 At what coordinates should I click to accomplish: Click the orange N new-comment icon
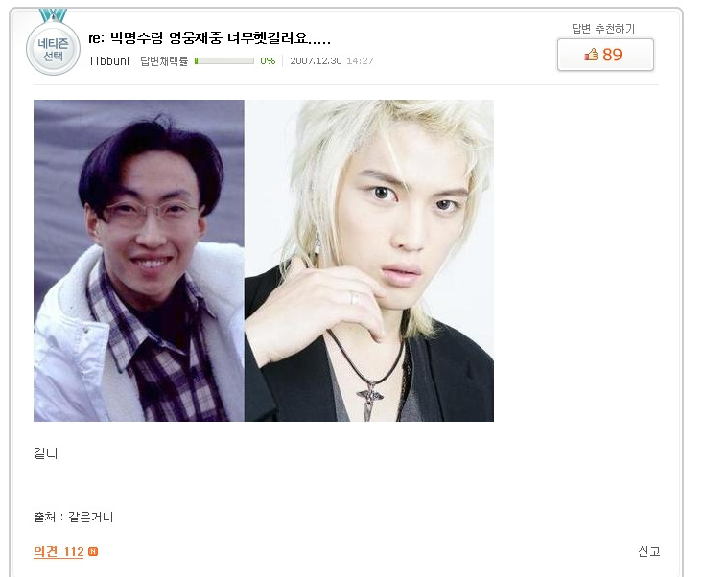point(93,551)
